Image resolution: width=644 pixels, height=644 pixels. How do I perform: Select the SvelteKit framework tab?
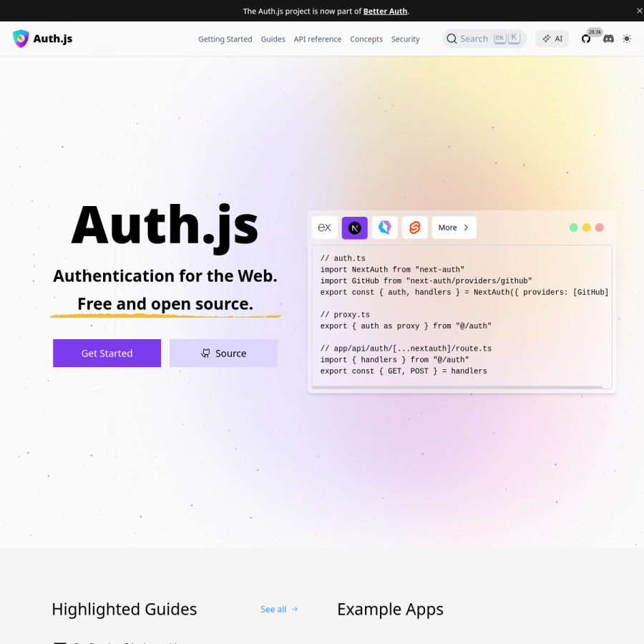point(414,228)
